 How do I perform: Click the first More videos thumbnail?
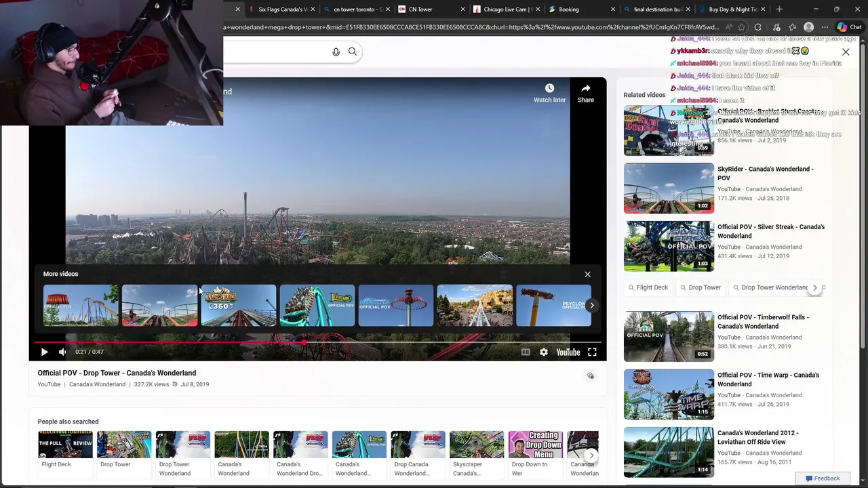(x=81, y=306)
